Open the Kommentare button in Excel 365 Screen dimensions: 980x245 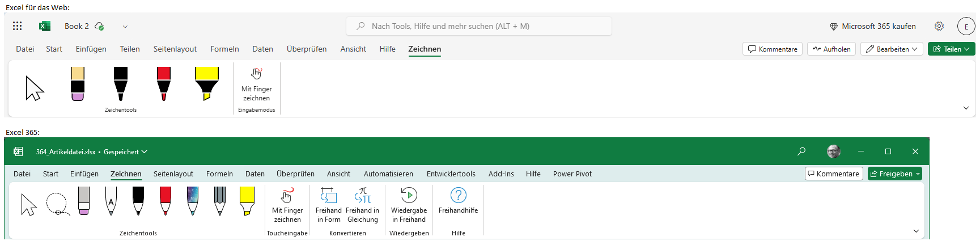tap(834, 174)
